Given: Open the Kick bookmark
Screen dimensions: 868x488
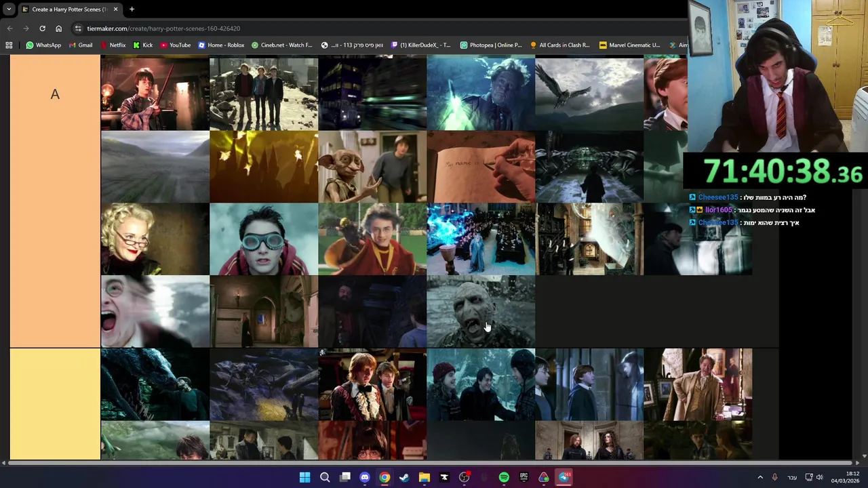Looking at the screenshot, I should (x=142, y=45).
